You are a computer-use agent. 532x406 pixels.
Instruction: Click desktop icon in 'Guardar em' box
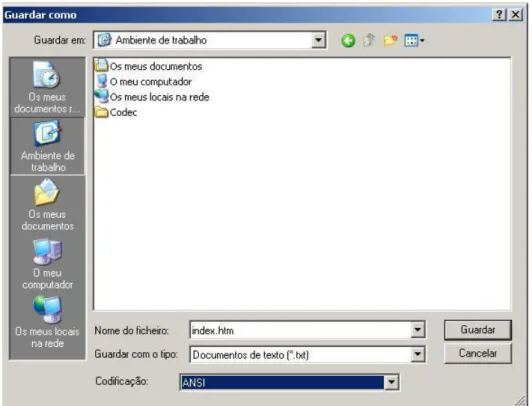(104, 40)
